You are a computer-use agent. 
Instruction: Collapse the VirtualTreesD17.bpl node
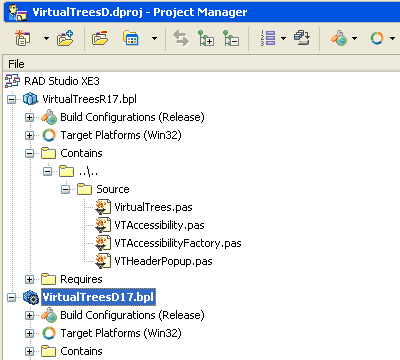12,297
